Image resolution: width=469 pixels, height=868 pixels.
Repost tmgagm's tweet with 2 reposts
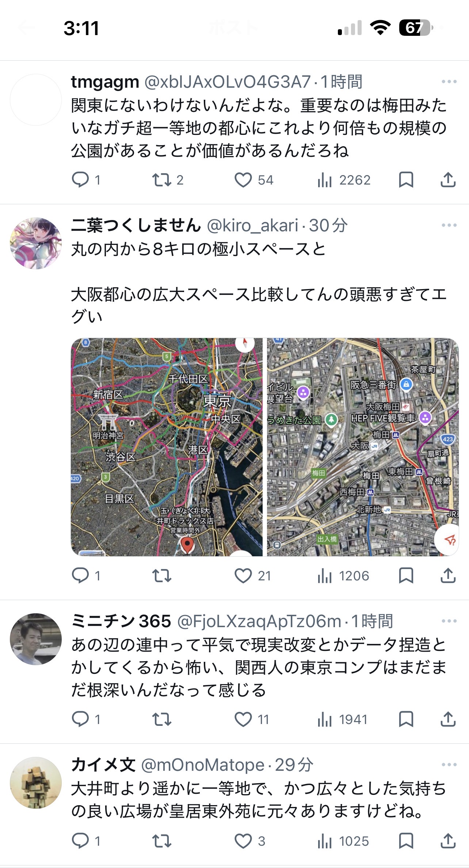click(161, 180)
